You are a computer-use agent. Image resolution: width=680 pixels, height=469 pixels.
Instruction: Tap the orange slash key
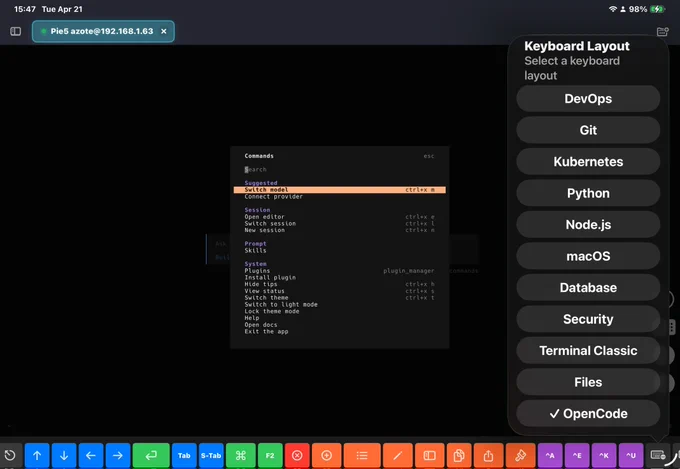pyautogui.click(x=398, y=456)
